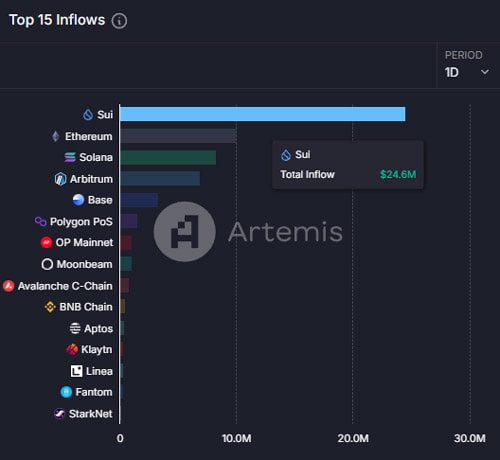500x460 pixels.
Task: Click the Avalanche C-Chain label text
Action: tap(65, 286)
